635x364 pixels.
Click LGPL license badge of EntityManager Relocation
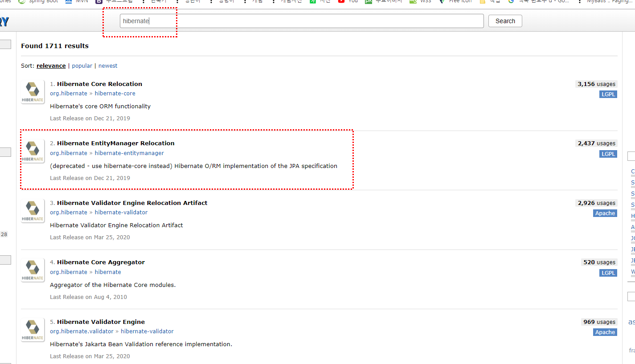pos(608,154)
